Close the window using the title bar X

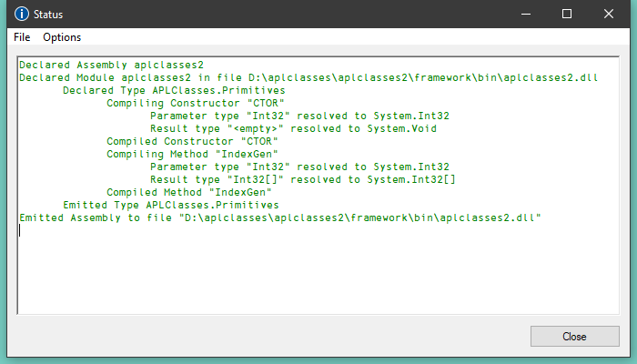(x=609, y=15)
